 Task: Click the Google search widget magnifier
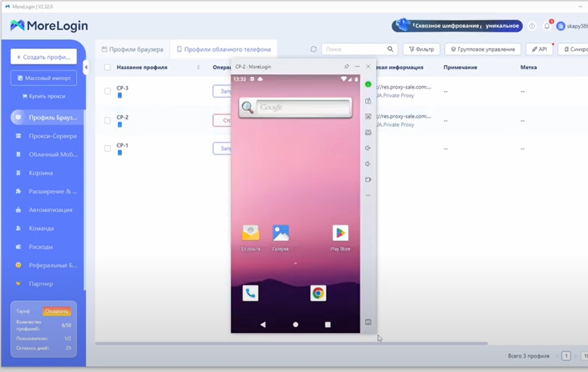click(x=248, y=107)
